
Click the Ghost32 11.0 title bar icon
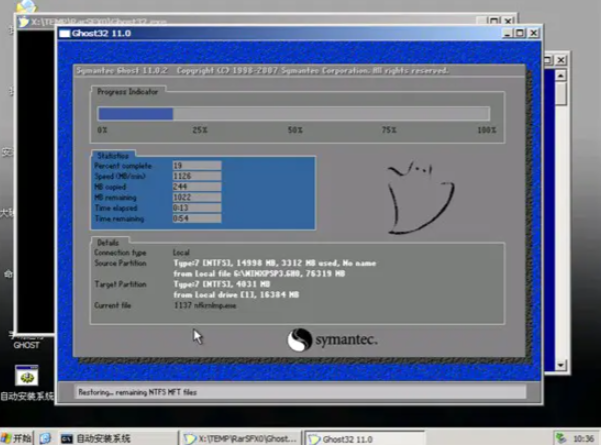(65, 33)
